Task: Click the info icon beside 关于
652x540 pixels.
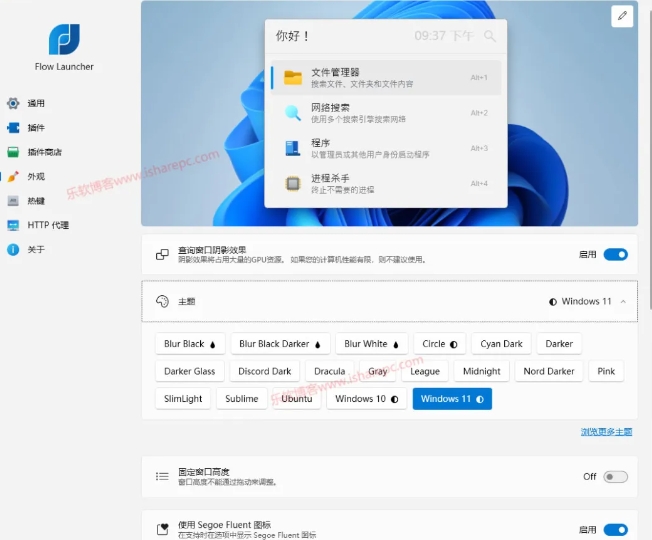Action: coord(13,249)
